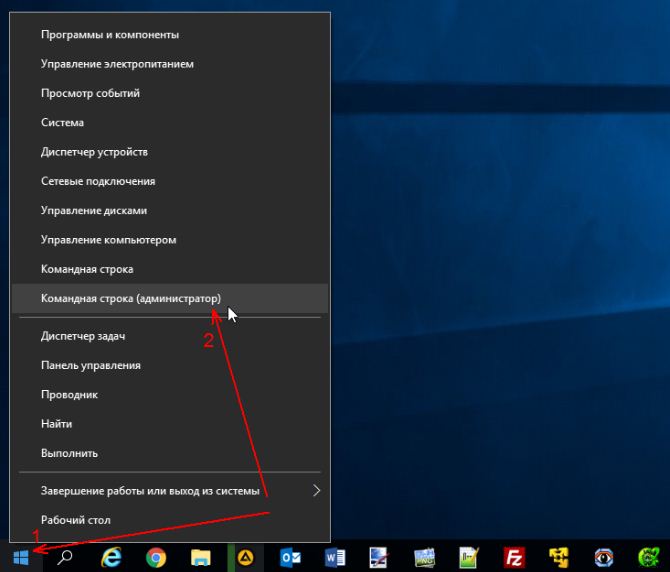Viewport: 670px width, 572px height.
Task: Launch Проводник from the menu
Action: coord(170,395)
